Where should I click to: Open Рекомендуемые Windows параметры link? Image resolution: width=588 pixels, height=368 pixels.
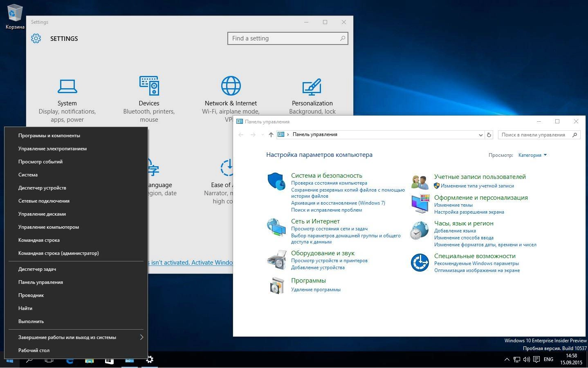(x=476, y=263)
